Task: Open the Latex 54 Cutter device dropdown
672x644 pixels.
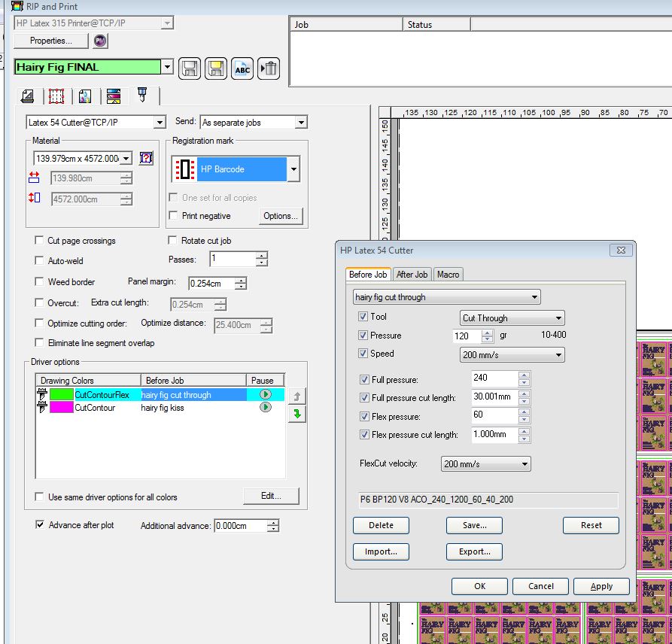Action: click(x=160, y=123)
